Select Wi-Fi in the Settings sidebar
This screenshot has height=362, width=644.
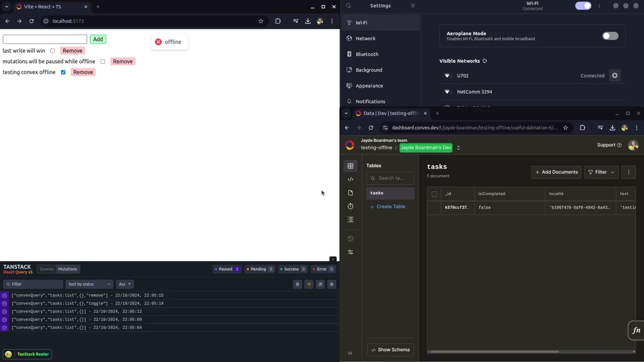tap(380, 23)
